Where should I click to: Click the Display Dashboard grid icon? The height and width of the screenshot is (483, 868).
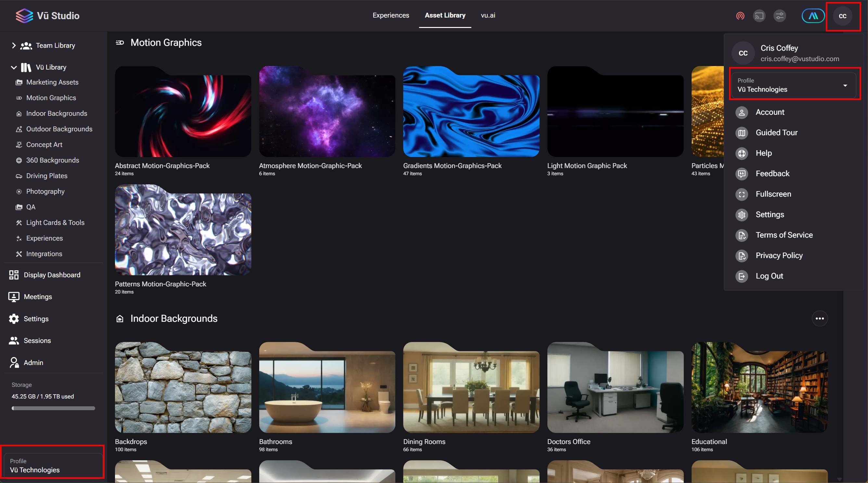[14, 275]
